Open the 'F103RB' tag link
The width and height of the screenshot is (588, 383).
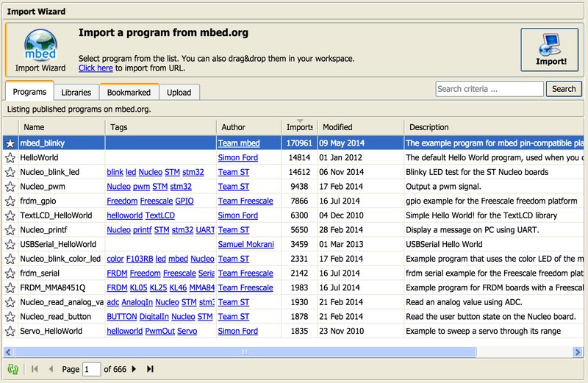140,259
